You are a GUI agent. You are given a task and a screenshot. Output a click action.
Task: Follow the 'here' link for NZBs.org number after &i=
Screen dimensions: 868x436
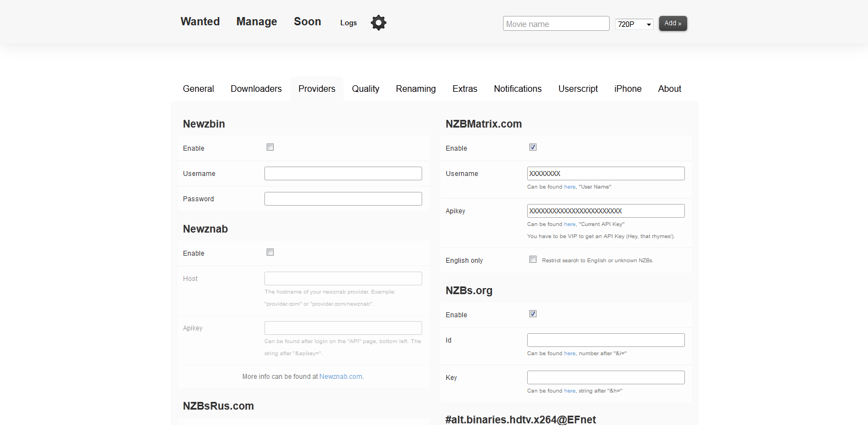coord(570,354)
